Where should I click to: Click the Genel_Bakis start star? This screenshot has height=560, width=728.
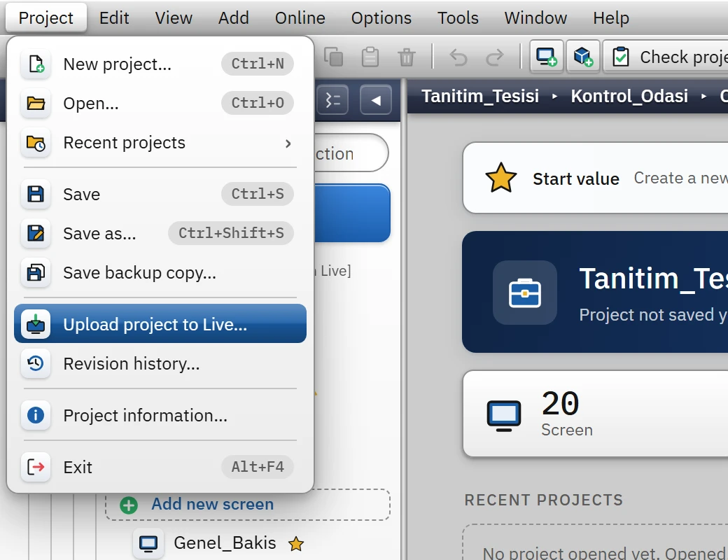pyautogui.click(x=295, y=543)
